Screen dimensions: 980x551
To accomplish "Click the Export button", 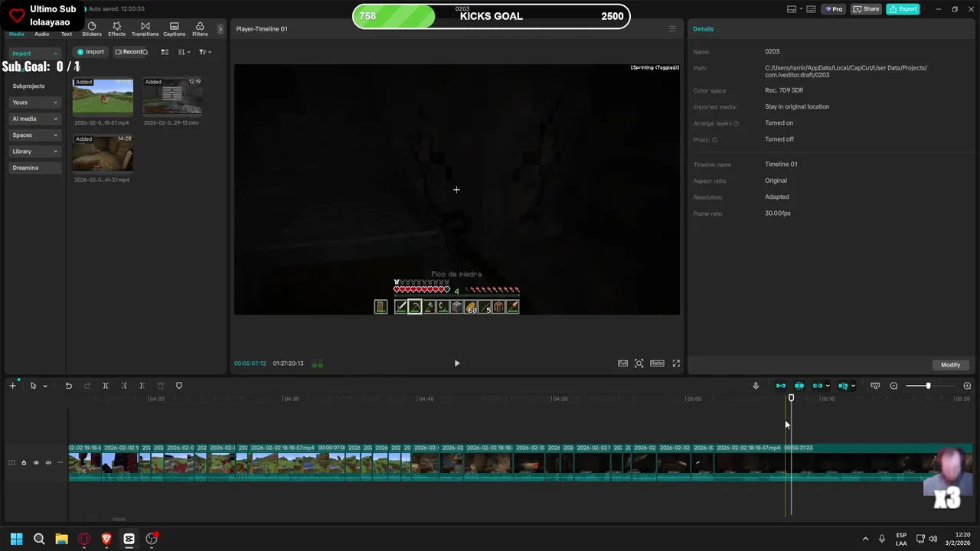I will (x=903, y=9).
